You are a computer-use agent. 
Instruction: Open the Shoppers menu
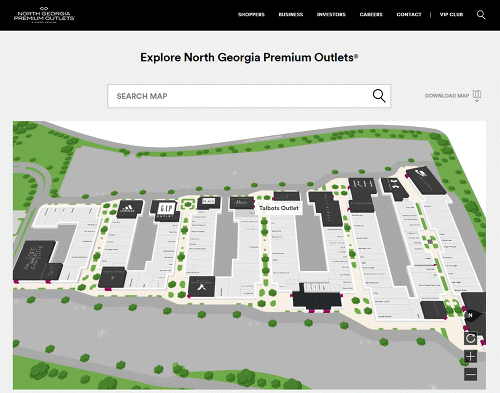pos(251,15)
